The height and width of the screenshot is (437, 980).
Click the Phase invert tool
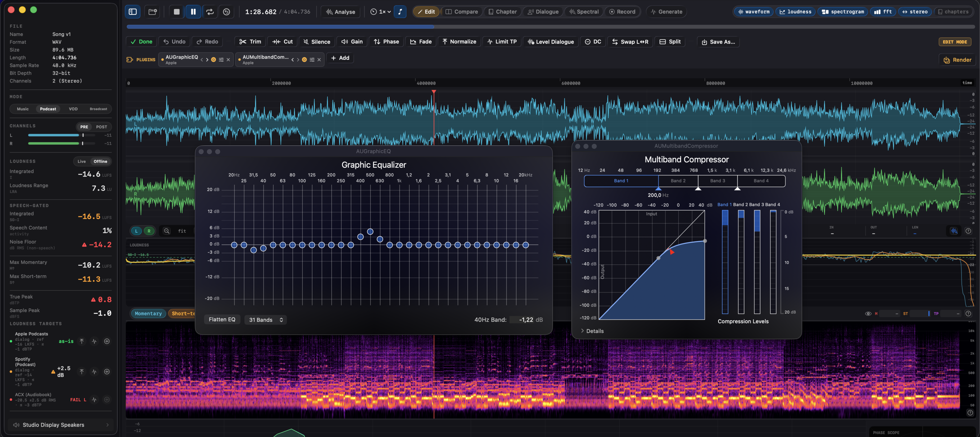point(386,42)
